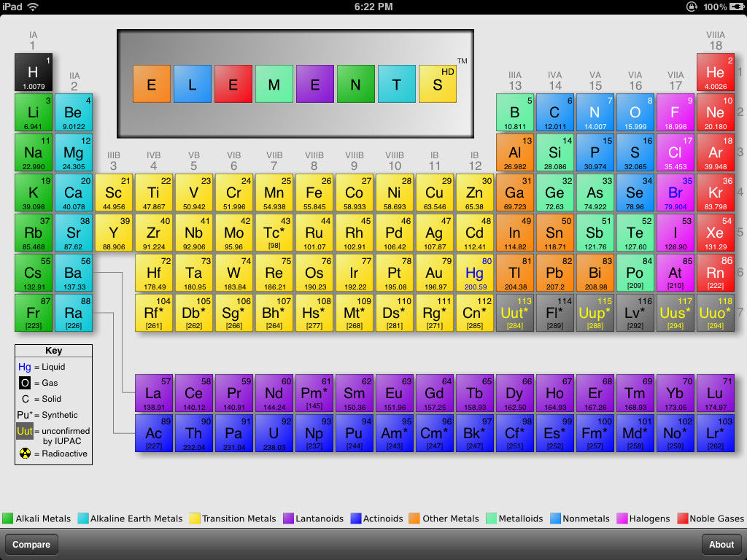Open the Fluorine (F) tile

(x=675, y=112)
